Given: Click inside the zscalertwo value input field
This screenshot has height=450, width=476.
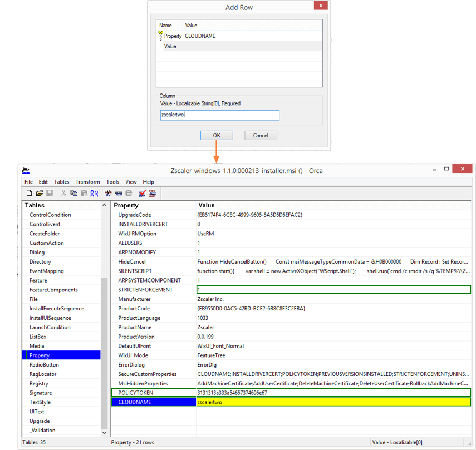Looking at the screenshot, I should tap(219, 115).
